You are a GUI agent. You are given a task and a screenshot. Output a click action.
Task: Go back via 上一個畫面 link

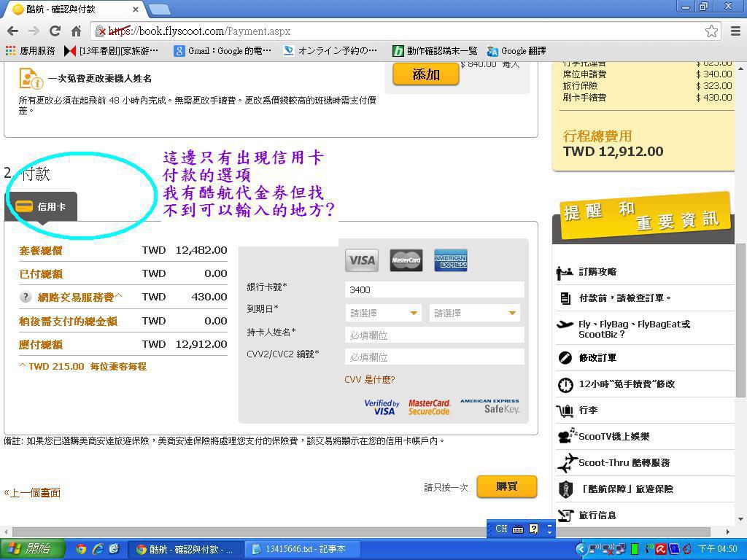tap(32, 493)
